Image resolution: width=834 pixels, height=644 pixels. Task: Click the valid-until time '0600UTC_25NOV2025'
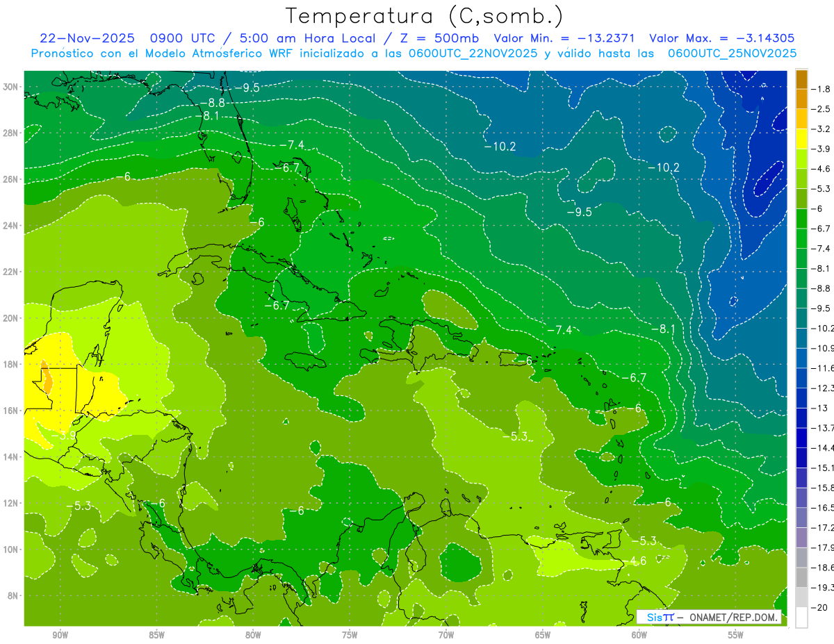732,53
